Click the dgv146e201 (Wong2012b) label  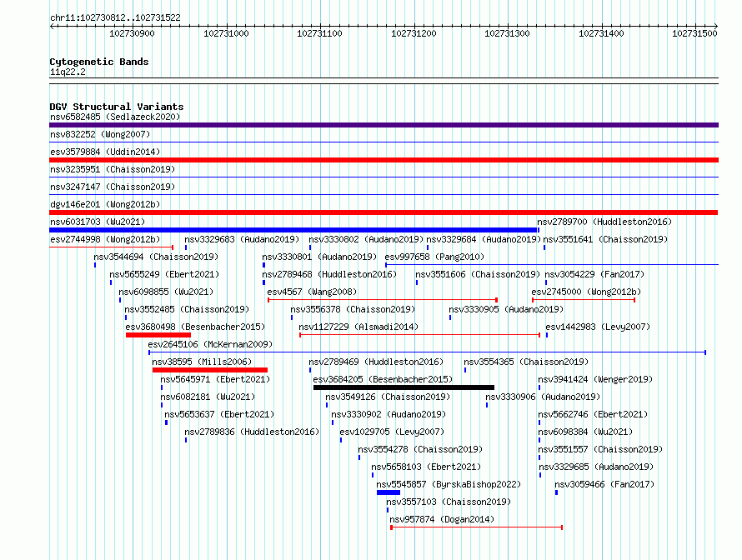[105, 204]
